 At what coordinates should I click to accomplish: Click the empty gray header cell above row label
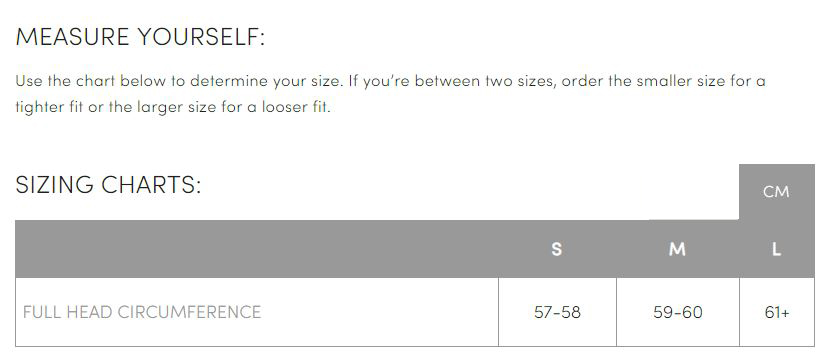(257, 249)
